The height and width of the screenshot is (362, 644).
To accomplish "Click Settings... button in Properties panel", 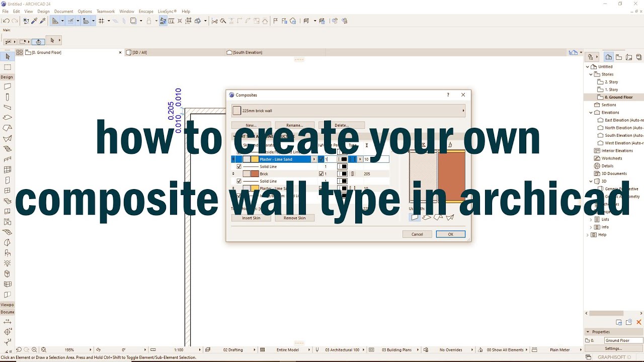I will click(x=613, y=348).
